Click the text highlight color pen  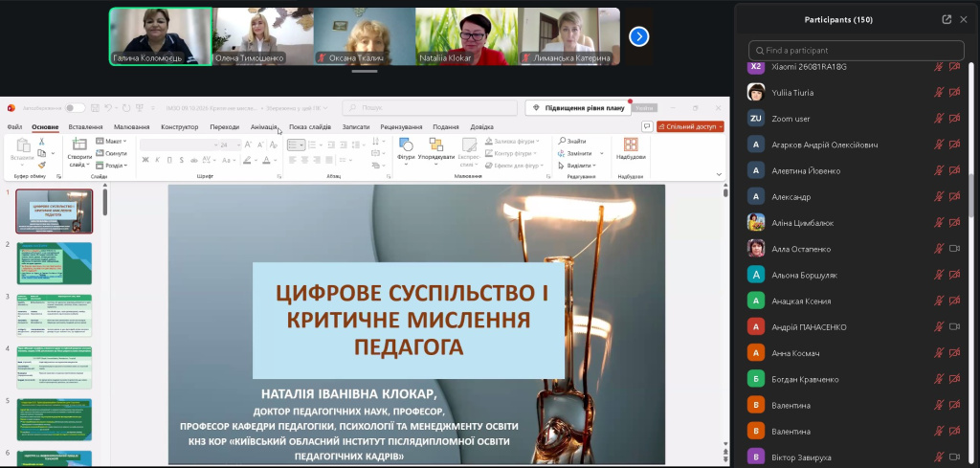247,160
